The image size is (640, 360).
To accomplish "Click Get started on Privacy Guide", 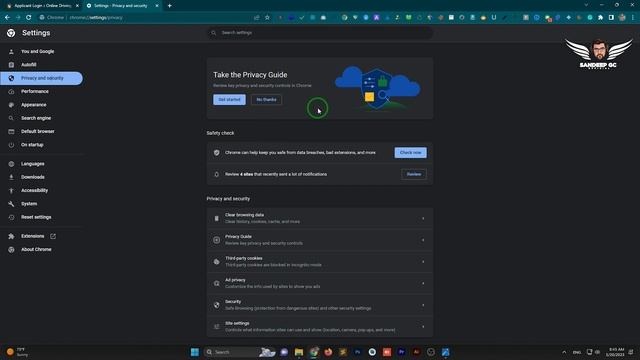I will pos(229,100).
